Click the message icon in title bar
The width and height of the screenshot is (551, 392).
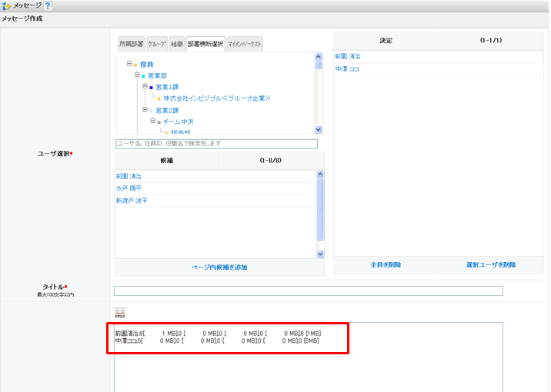coord(7,6)
